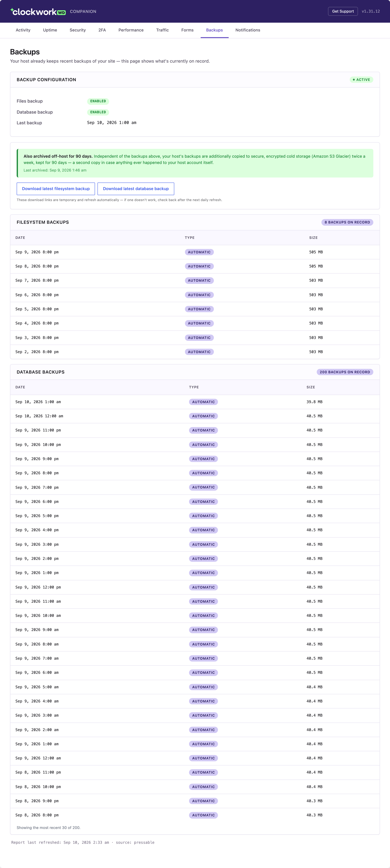The width and height of the screenshot is (390, 868).
Task: Open the Notifications tab
Action: pyautogui.click(x=248, y=30)
